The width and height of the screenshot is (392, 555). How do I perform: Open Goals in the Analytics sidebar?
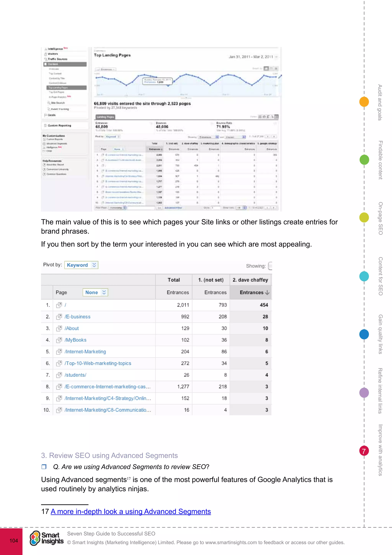pyautogui.click(x=51, y=115)
